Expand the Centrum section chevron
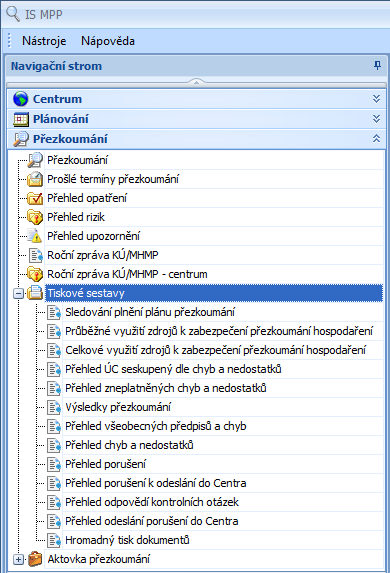390x573 pixels. (x=376, y=99)
